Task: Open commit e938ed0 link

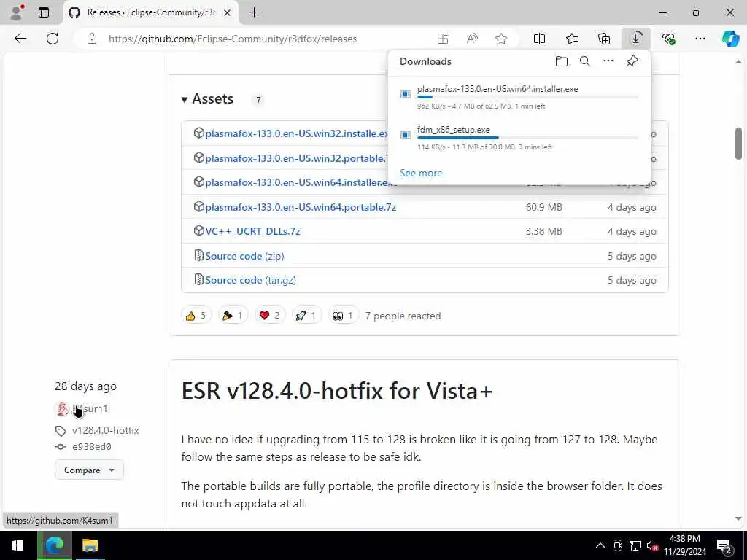Action: [x=91, y=447]
